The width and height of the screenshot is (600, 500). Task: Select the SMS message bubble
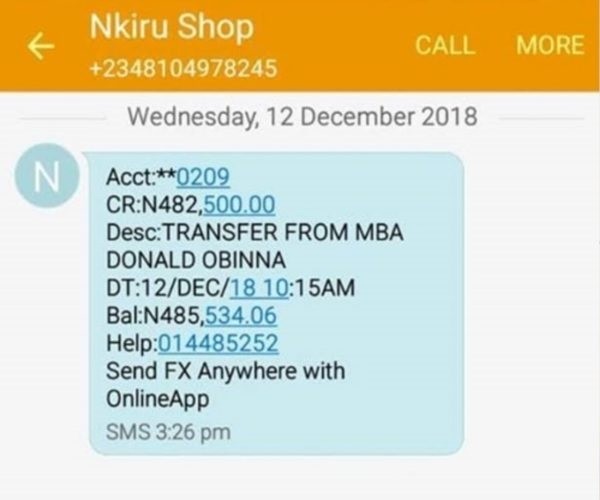click(276, 303)
